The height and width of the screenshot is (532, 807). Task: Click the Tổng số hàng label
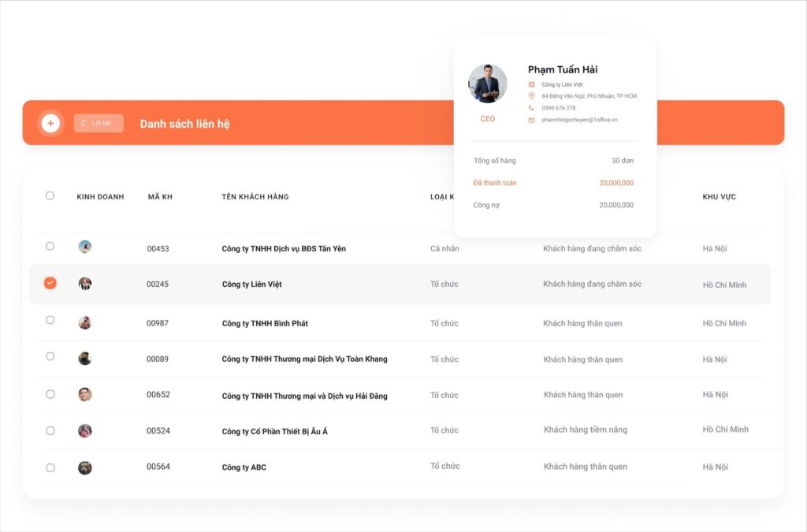[x=494, y=161]
